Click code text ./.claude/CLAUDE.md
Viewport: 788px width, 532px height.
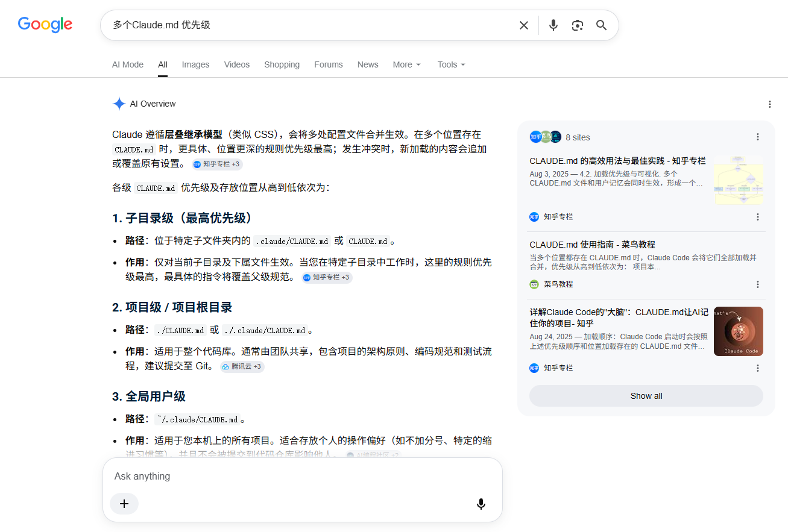(265, 330)
